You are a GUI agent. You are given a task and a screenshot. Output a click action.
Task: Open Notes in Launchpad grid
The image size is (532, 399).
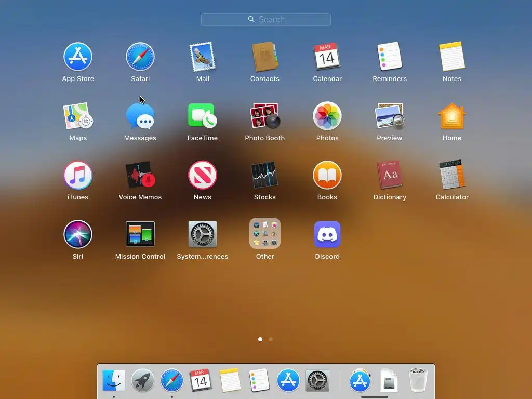[452, 57]
